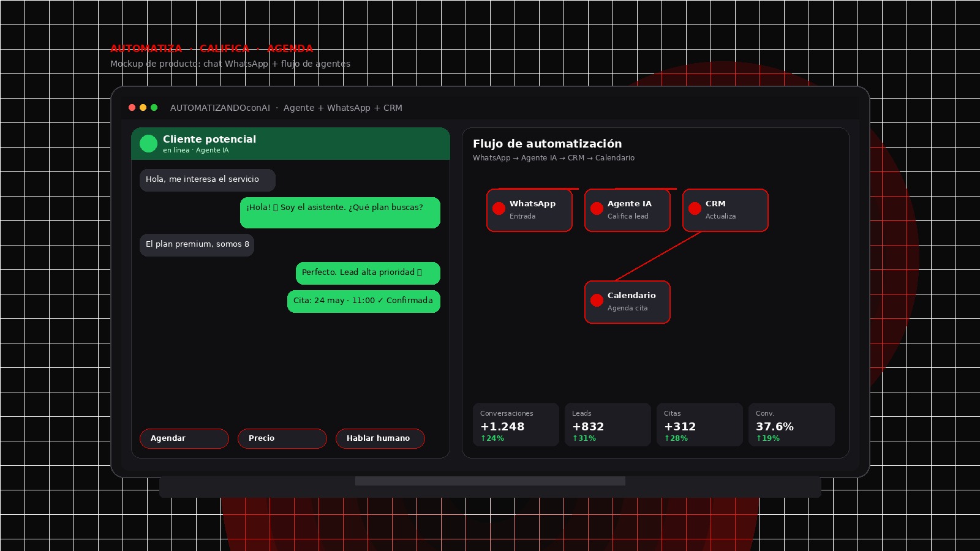Click the Precio quick reply button
980x551 pixels.
[282, 438]
